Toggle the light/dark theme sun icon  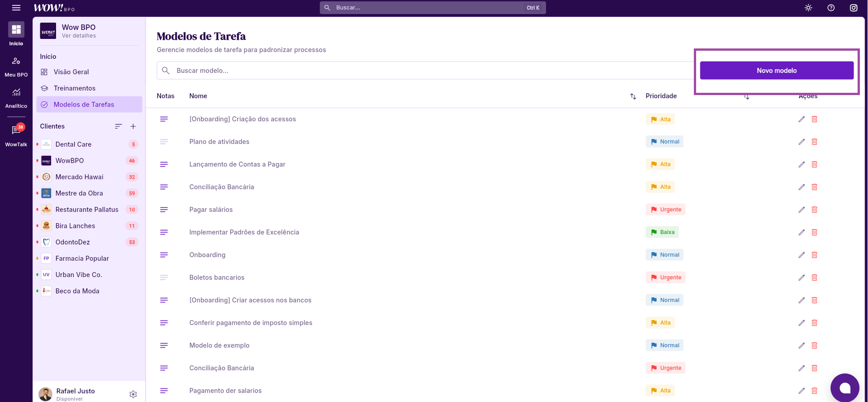808,8
